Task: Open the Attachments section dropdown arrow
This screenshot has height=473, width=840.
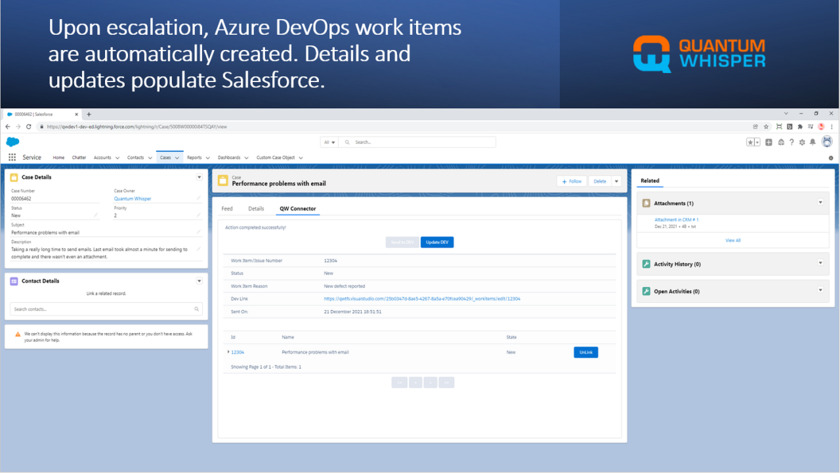Action: 820,202
